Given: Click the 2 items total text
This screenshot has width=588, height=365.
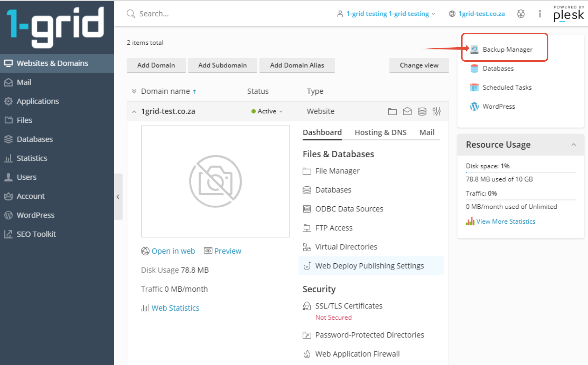Looking at the screenshot, I should click(x=145, y=42).
